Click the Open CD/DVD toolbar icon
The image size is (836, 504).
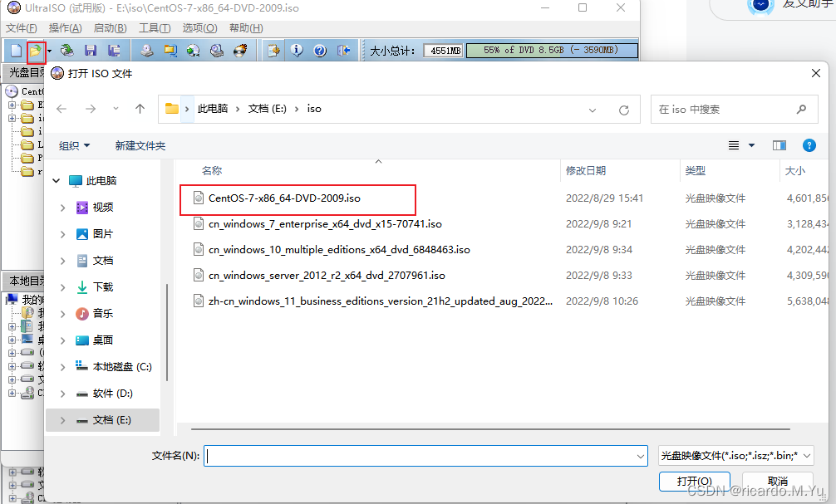66,51
